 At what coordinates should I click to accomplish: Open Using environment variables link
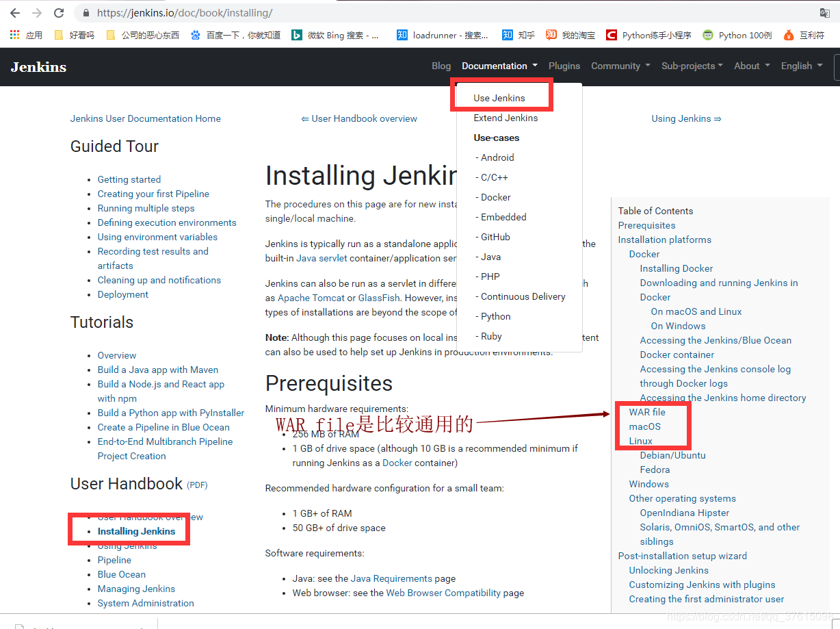pos(157,237)
